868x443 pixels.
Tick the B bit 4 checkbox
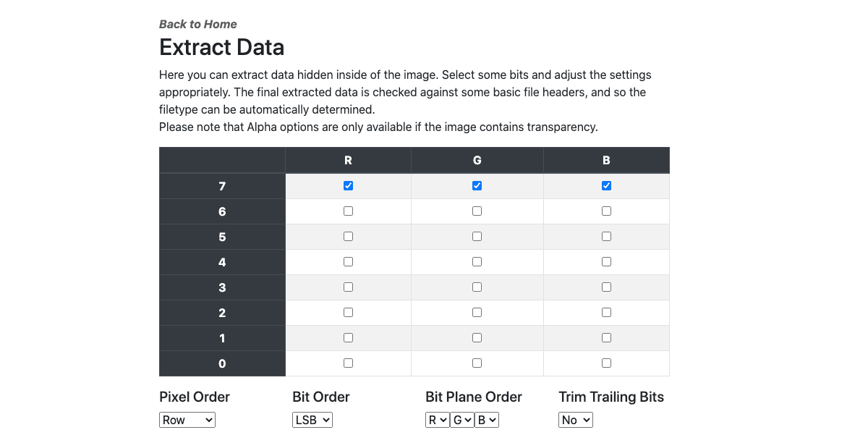click(606, 262)
